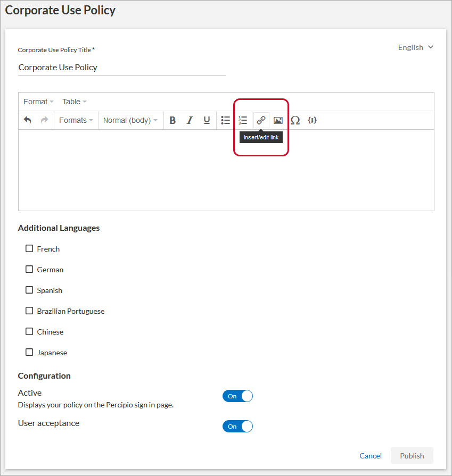Open the Normal (body) style dropdown

pyautogui.click(x=130, y=120)
